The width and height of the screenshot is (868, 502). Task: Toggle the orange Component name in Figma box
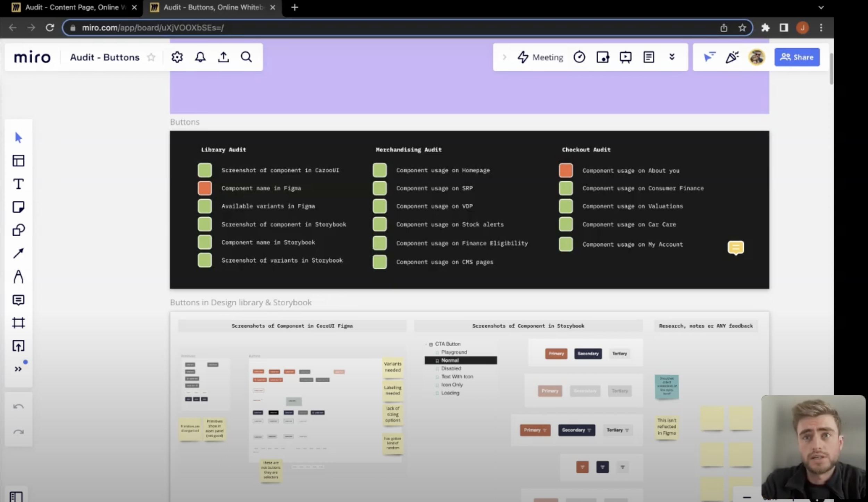click(205, 188)
